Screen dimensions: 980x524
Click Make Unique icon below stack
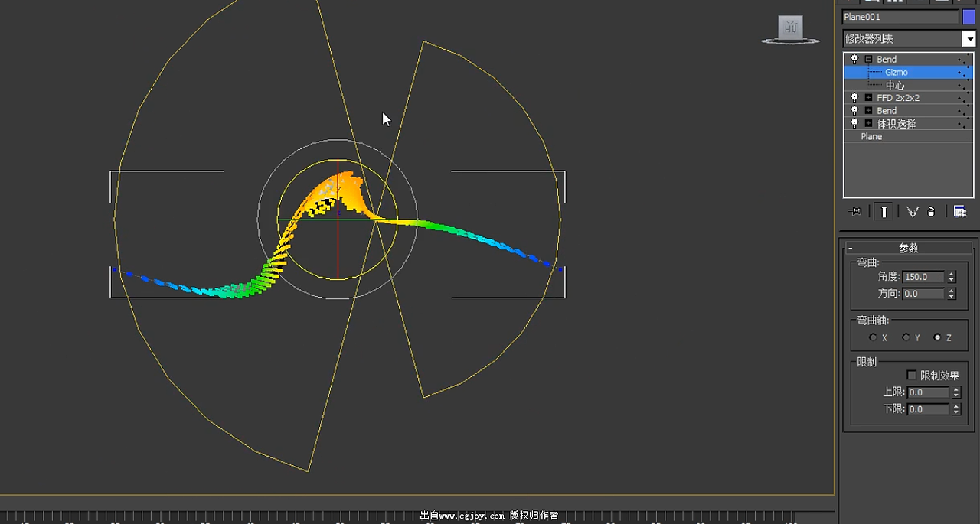(x=913, y=212)
